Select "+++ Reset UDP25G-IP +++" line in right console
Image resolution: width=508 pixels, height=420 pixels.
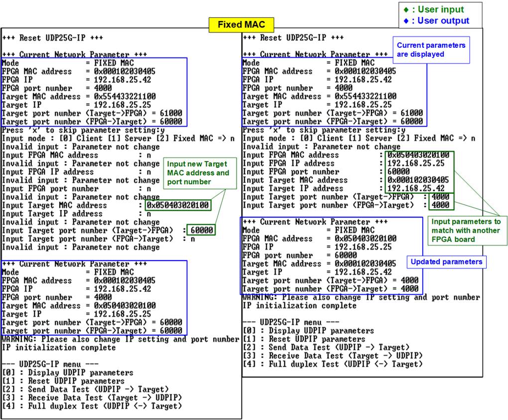pyautogui.click(x=293, y=38)
